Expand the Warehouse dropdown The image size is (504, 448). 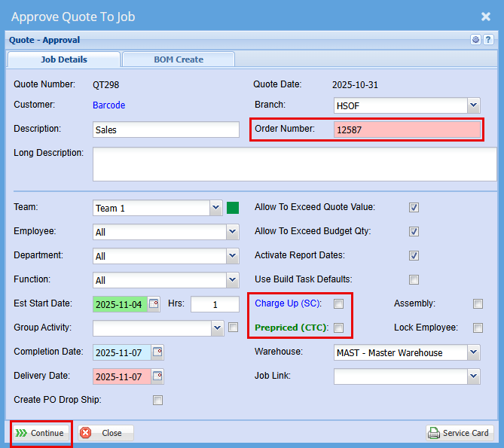(x=473, y=352)
